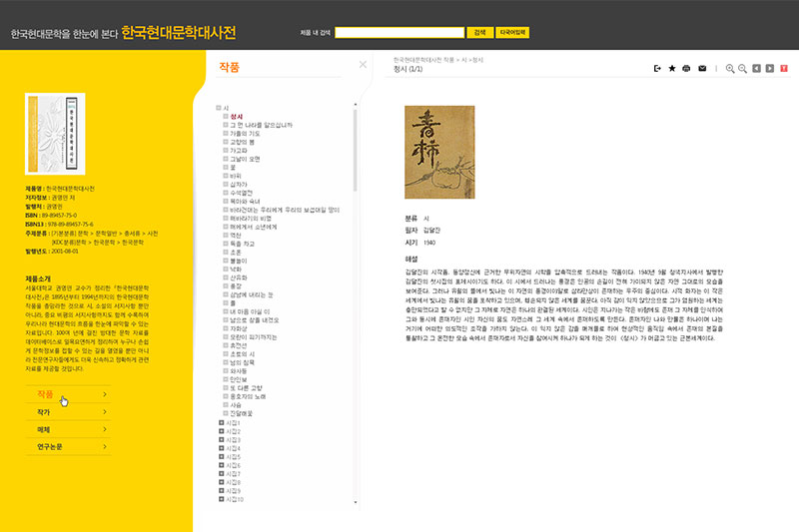Click the scroll-down arrow of tree list
This screenshot has height=532, width=799.
[356, 502]
